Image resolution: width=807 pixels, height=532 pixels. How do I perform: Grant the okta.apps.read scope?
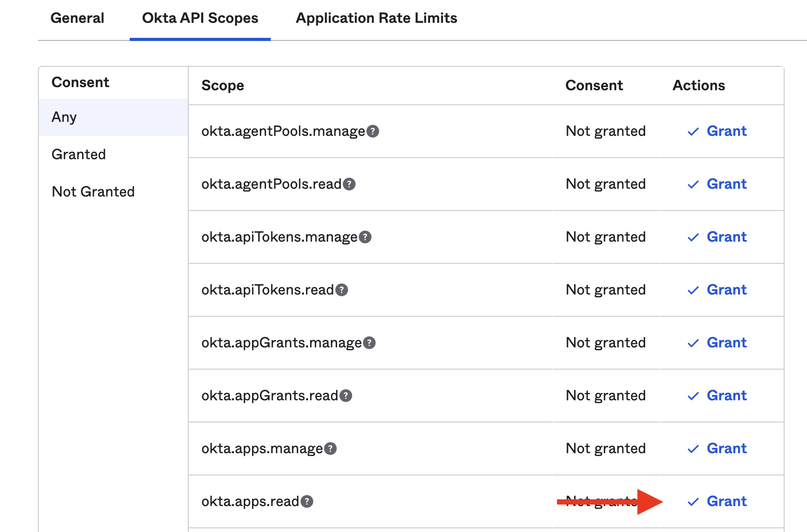pos(726,501)
